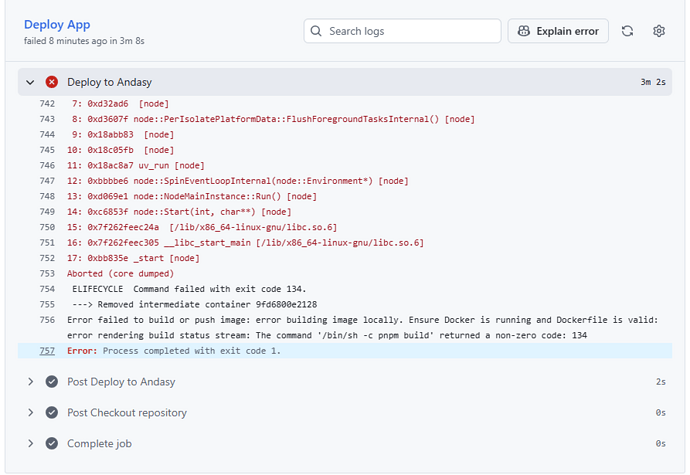Image resolution: width=690 pixels, height=475 pixels.
Task: Click the Deploy to Andasy step header
Action: tap(109, 82)
